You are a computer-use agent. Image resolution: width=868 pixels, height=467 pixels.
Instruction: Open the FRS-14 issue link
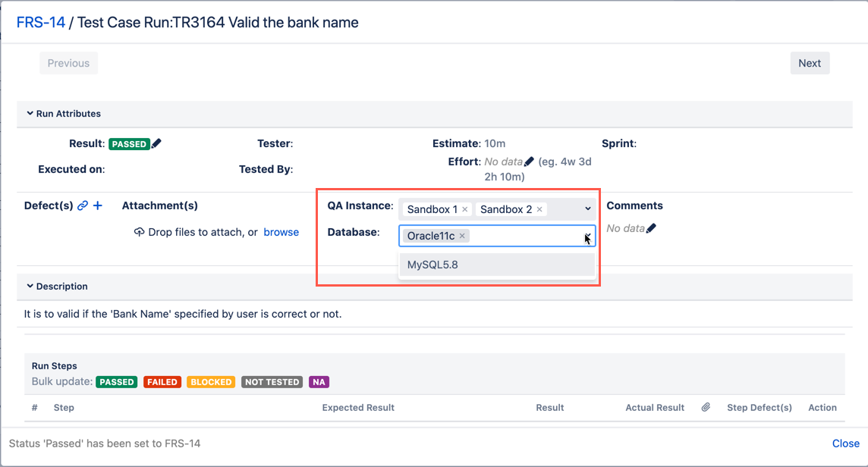point(41,23)
